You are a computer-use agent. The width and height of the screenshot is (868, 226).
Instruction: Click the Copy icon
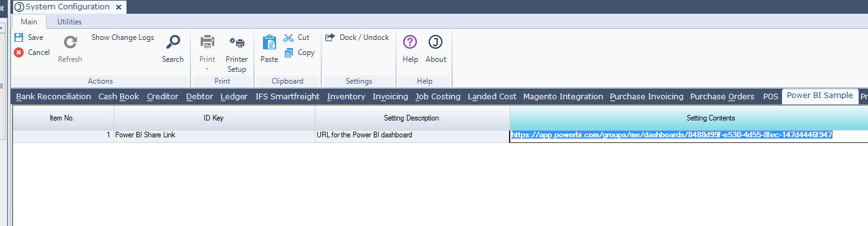point(289,52)
